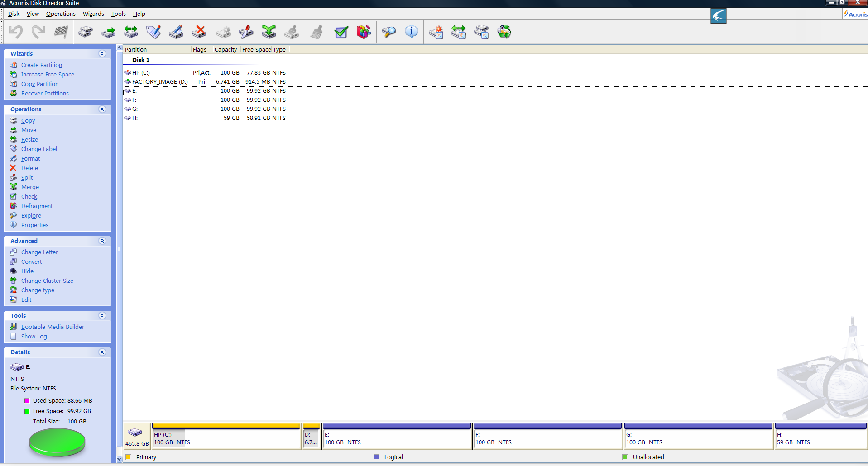Click the yellow Primary legend swatch
Viewport: 868px width, 466px height.
128,457
